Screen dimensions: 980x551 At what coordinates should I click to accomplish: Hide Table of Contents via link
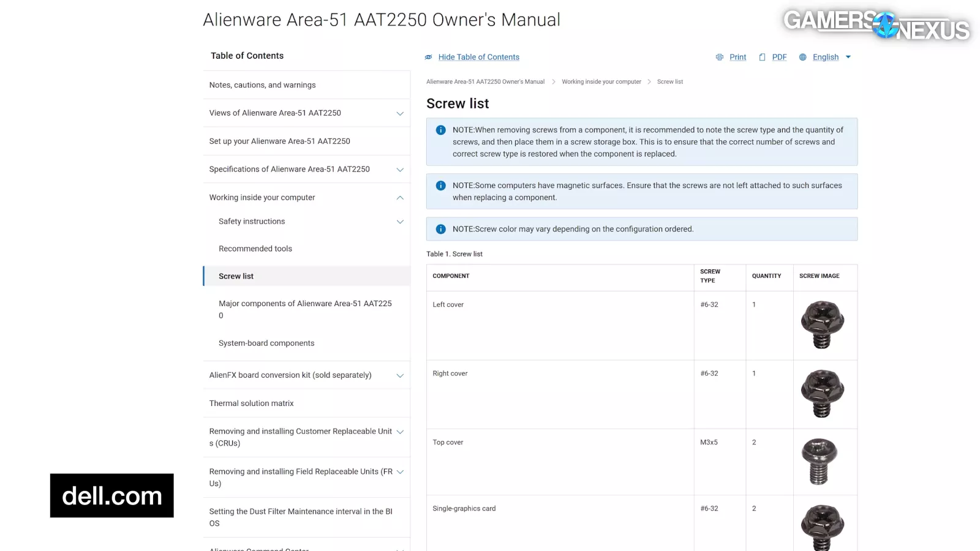click(x=478, y=57)
